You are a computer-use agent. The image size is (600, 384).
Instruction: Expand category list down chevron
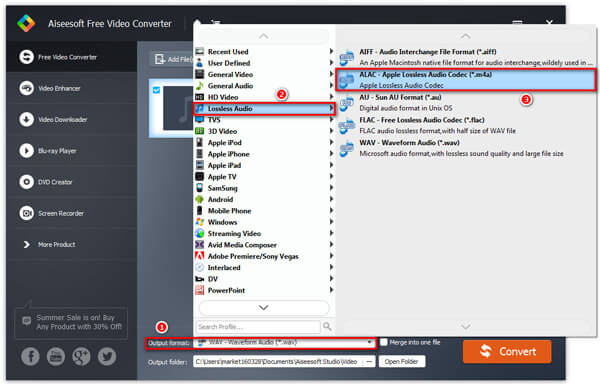[x=263, y=308]
